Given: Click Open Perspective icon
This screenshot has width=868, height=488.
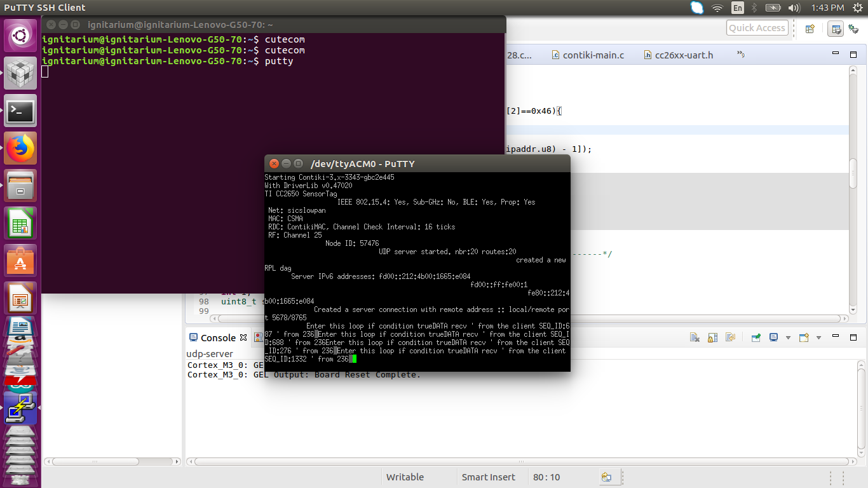Looking at the screenshot, I should pos(810,29).
